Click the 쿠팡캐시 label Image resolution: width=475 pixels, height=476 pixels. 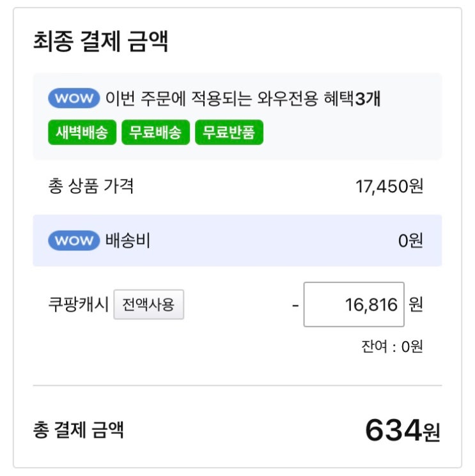79,304
